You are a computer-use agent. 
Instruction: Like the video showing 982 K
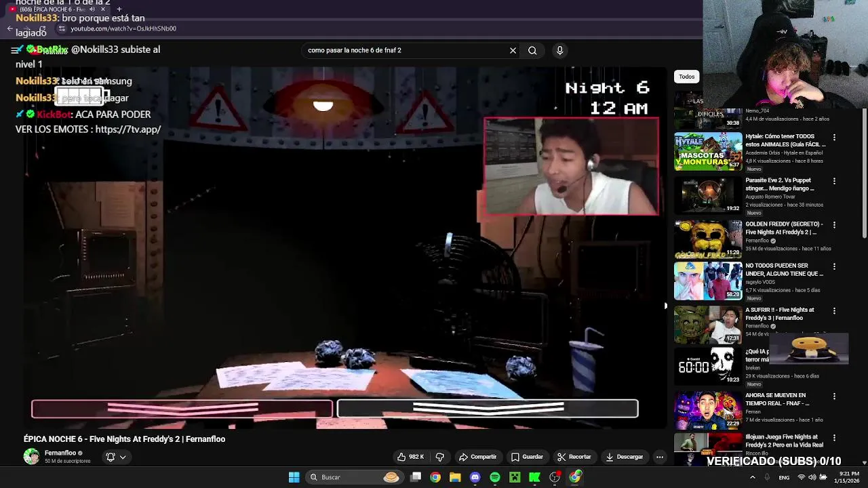pyautogui.click(x=411, y=457)
